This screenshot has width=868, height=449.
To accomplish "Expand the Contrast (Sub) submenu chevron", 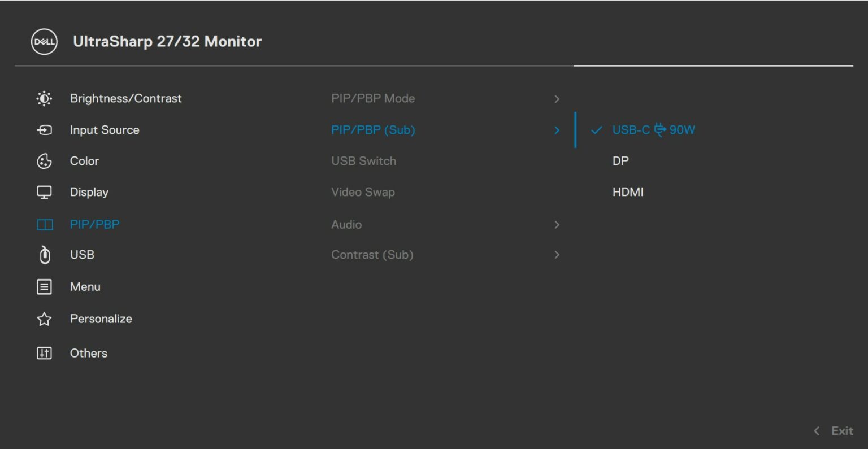I will [x=557, y=255].
